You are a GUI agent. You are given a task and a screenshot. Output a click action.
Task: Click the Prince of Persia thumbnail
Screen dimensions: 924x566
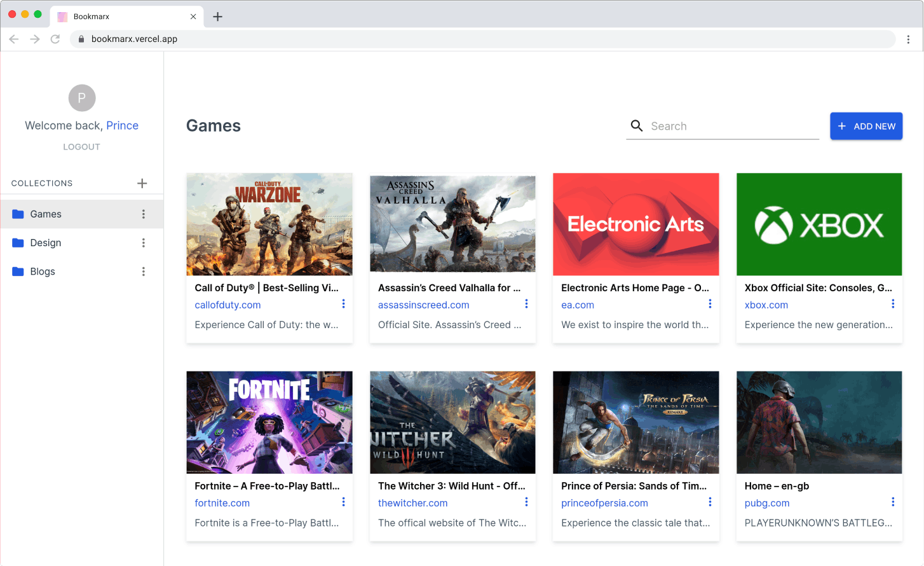(x=636, y=422)
